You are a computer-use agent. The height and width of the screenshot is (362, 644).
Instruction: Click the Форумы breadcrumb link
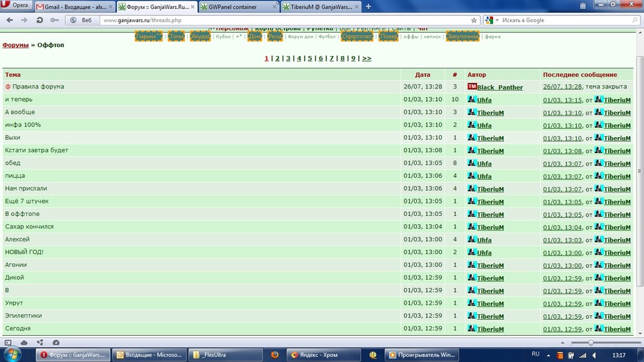pyautogui.click(x=15, y=45)
